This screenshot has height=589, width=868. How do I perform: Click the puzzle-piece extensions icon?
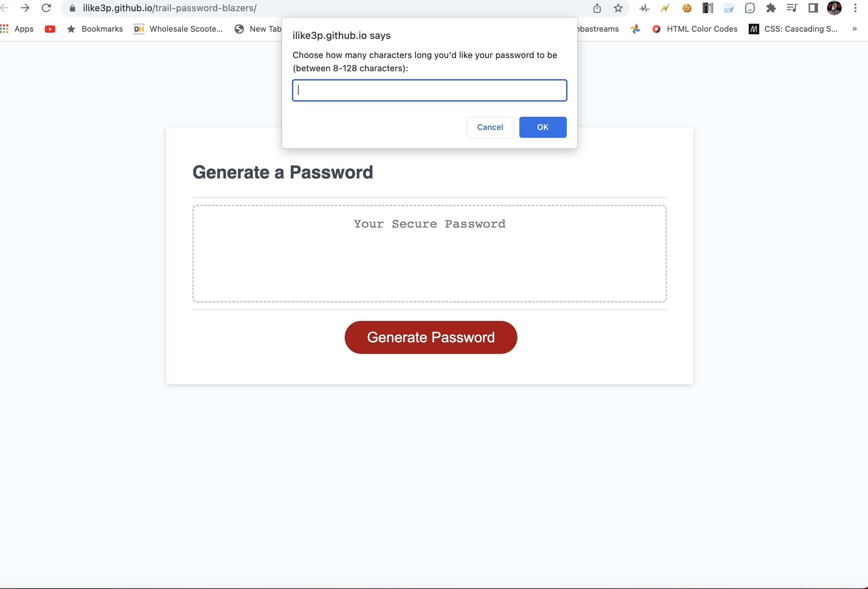coord(771,8)
